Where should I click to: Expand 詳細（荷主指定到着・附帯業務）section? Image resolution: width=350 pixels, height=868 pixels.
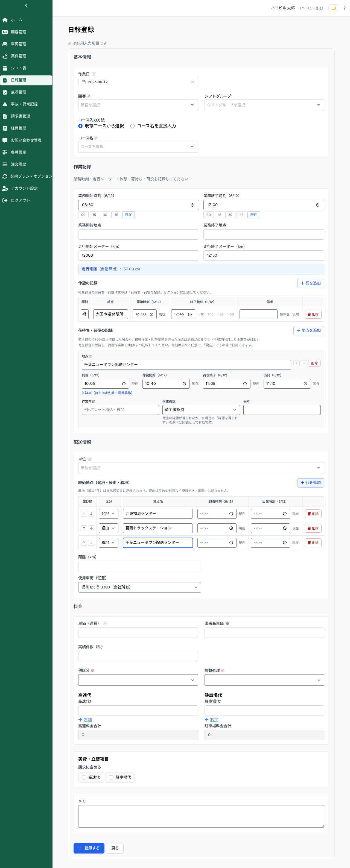pos(107,393)
